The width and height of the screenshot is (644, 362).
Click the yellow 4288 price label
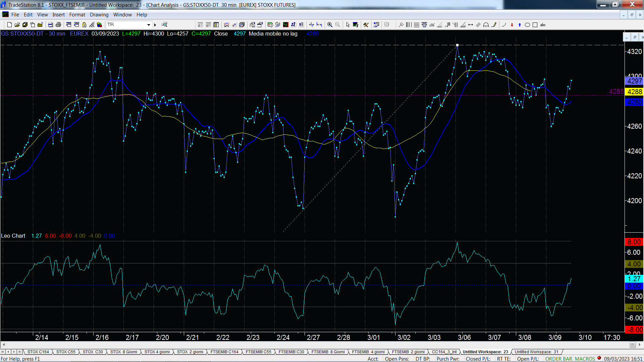pos(634,92)
